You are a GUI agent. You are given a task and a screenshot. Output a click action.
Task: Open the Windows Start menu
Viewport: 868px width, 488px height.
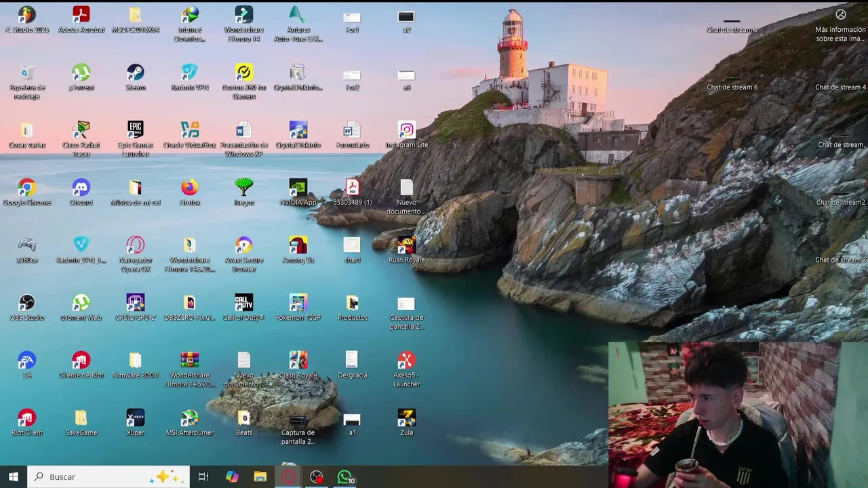(x=14, y=476)
